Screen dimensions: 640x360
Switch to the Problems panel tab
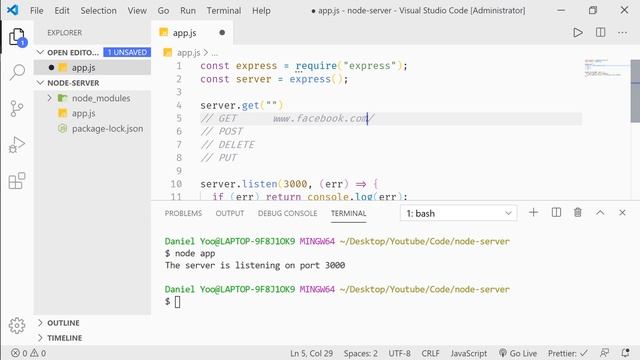(x=183, y=213)
